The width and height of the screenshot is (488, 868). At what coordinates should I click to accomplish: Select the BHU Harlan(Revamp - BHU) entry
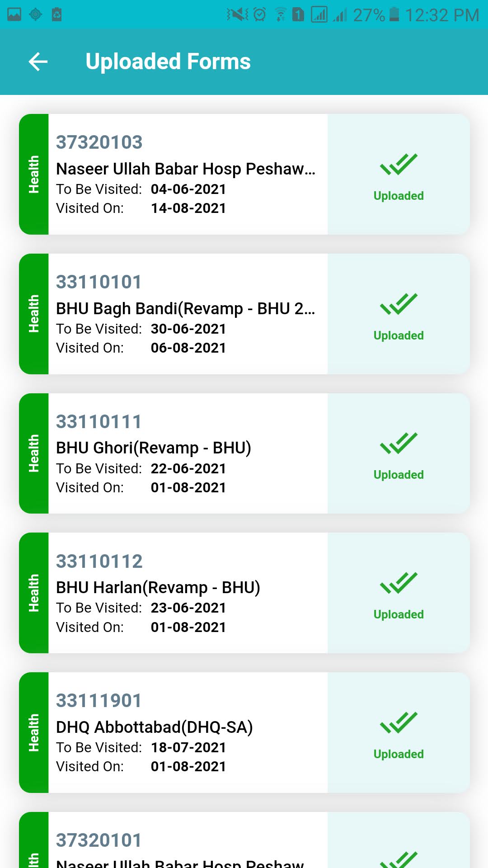click(x=244, y=593)
